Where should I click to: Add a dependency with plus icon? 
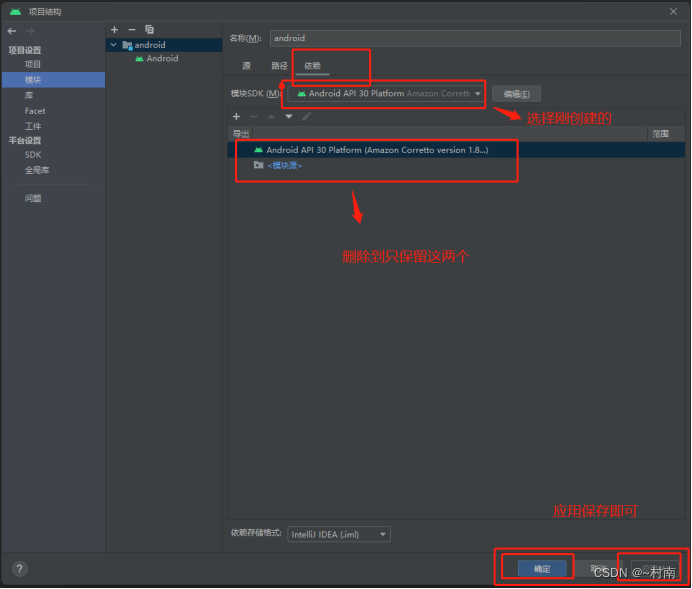(237, 116)
